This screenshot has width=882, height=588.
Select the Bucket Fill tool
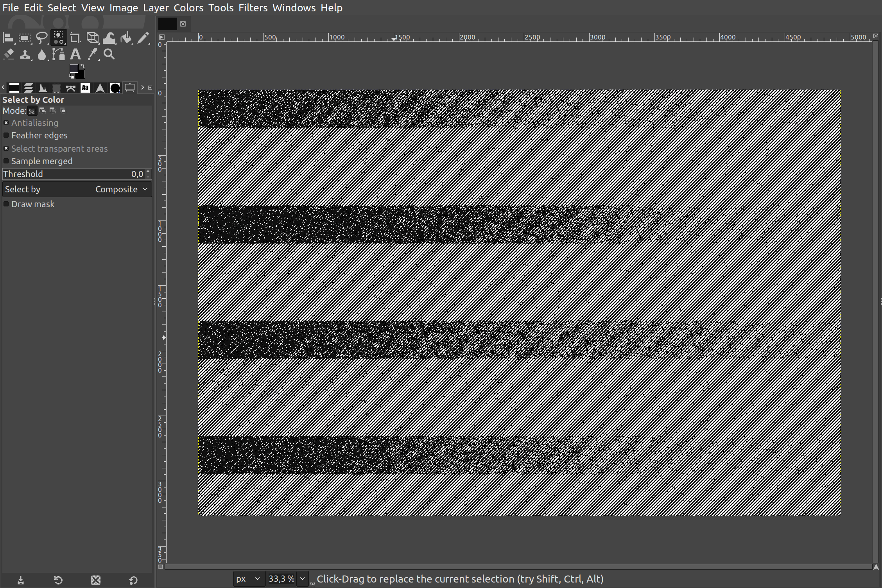click(126, 38)
